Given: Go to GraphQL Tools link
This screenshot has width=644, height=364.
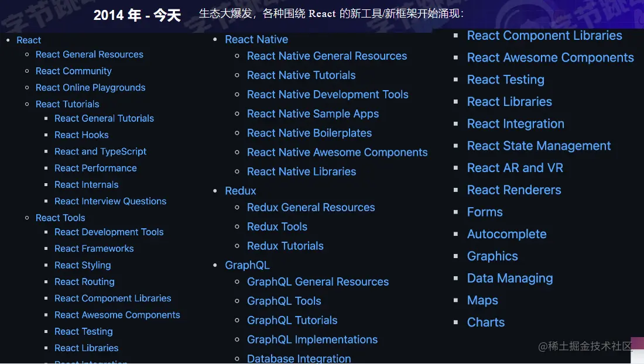Looking at the screenshot, I should [284, 301].
